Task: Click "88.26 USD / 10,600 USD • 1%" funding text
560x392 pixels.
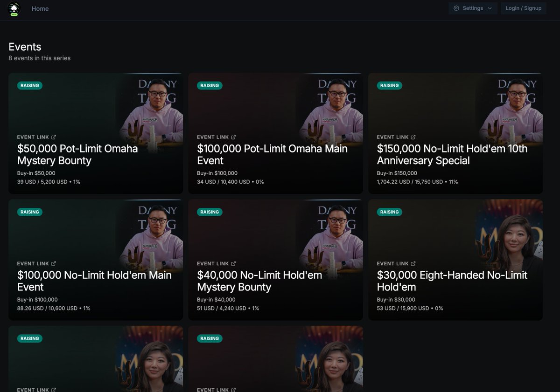Action: click(54, 308)
